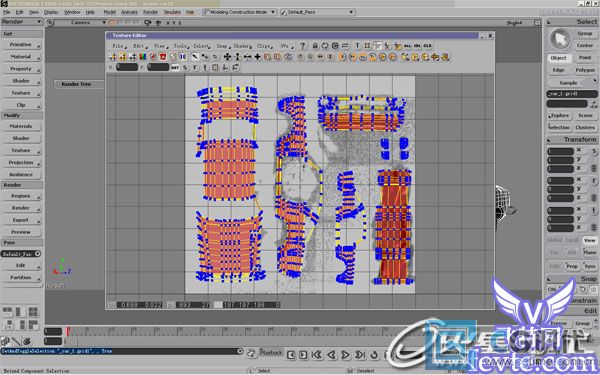
Task: Expand the Modeling Construction Mode dropdown
Action: pyautogui.click(x=239, y=12)
